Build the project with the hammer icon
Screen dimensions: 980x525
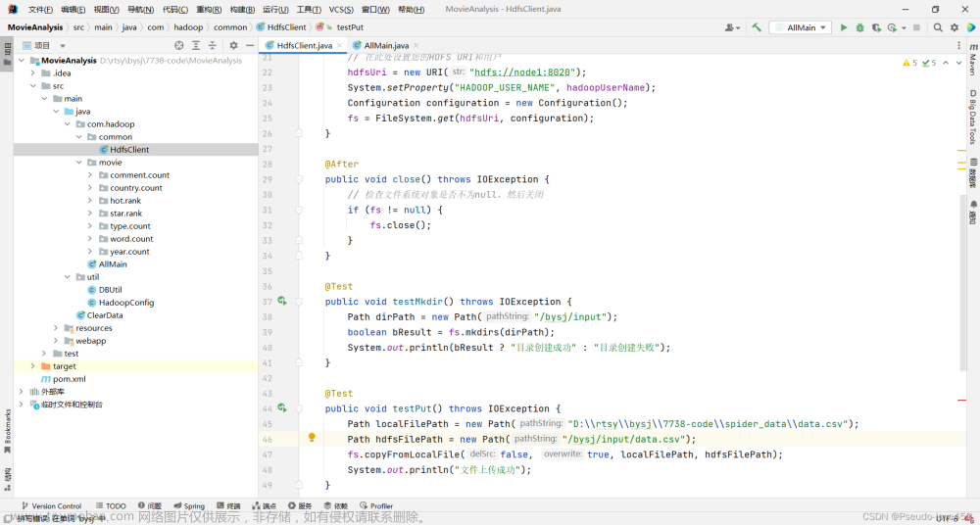click(757, 27)
